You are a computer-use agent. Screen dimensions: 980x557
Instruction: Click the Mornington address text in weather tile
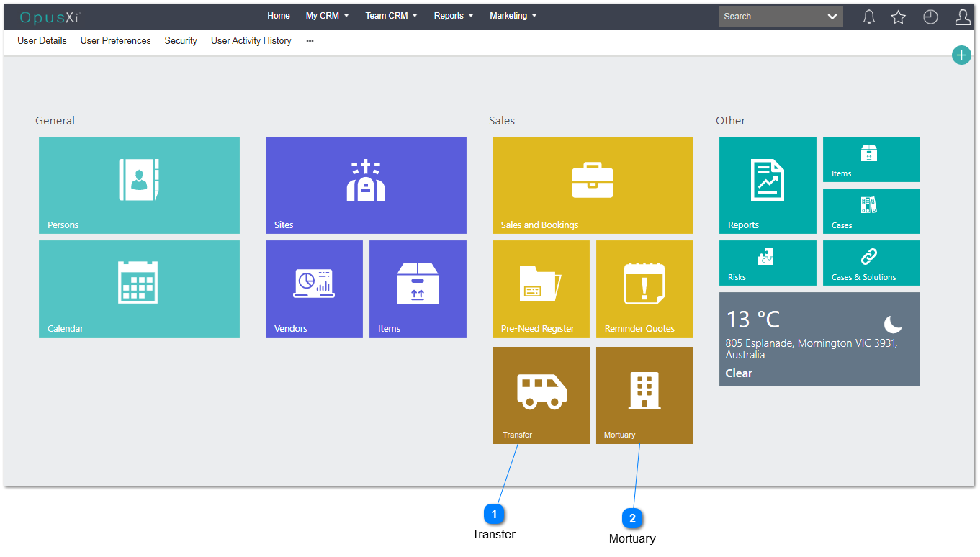click(812, 349)
